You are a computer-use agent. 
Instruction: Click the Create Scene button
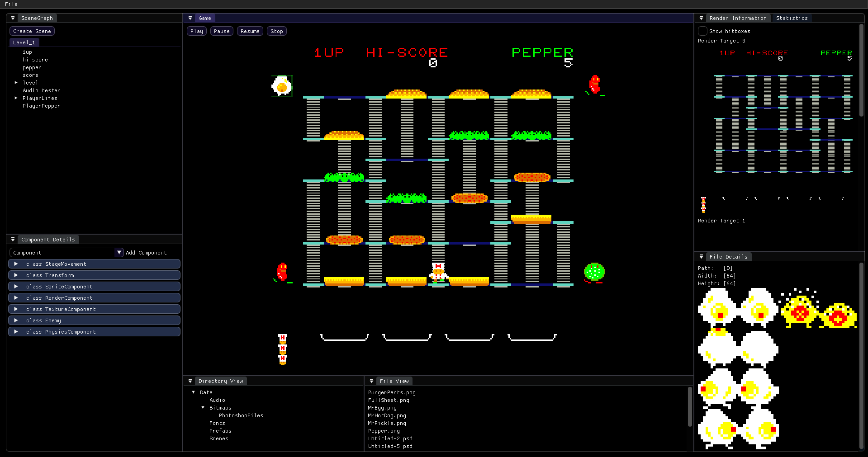tap(32, 31)
